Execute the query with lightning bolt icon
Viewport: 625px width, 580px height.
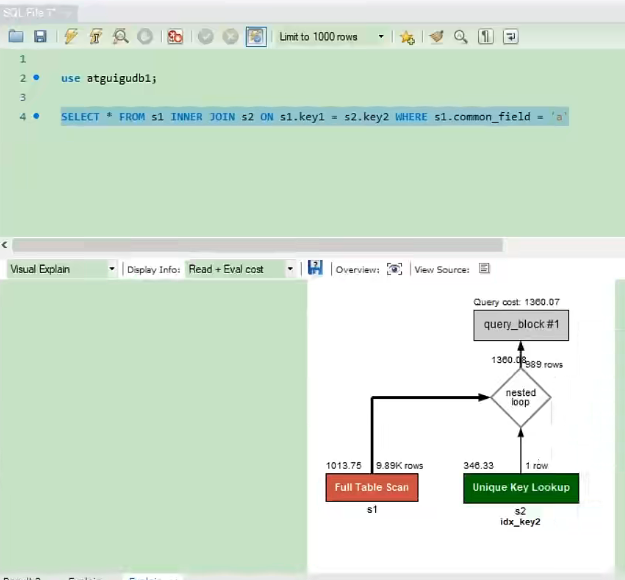point(71,37)
